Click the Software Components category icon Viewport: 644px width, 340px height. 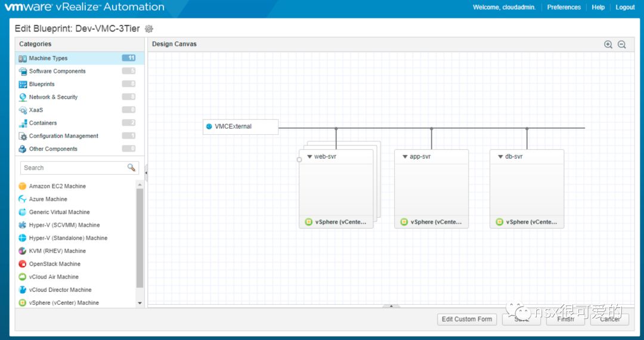23,72
